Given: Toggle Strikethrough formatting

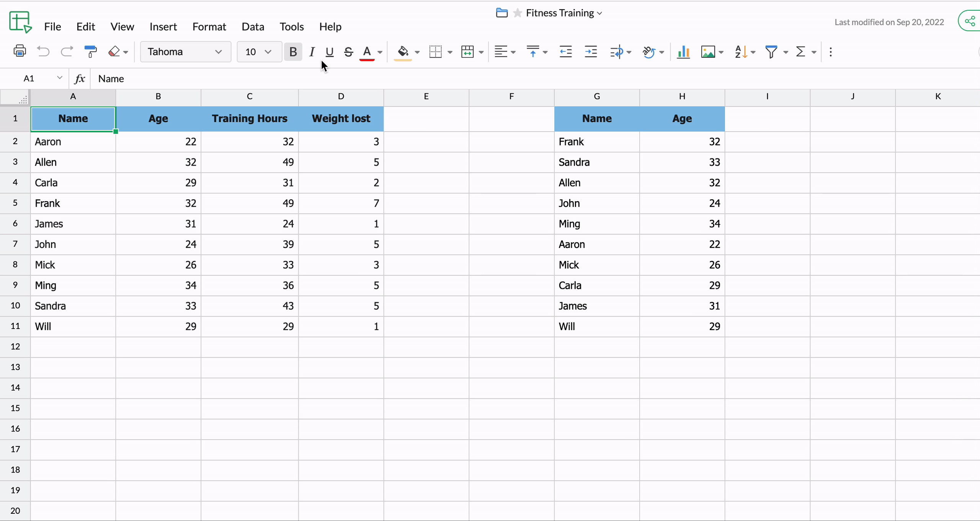Looking at the screenshot, I should (x=348, y=51).
